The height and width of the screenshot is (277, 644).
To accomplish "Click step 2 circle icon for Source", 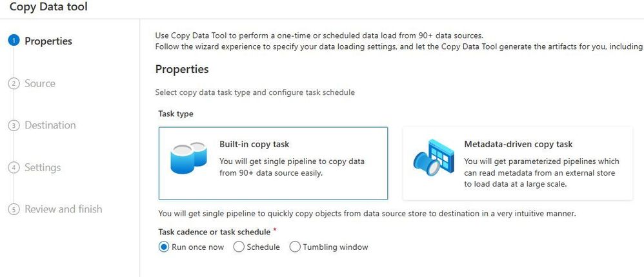I will (x=13, y=84).
